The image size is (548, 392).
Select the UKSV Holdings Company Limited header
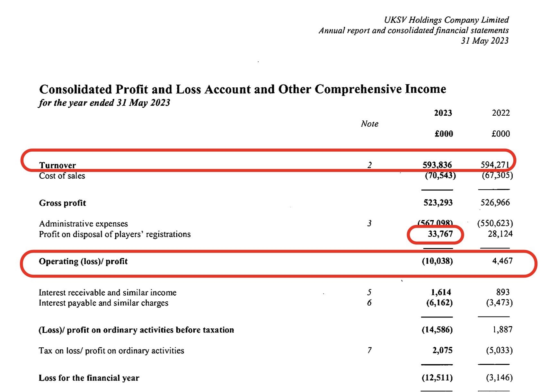[x=446, y=20]
